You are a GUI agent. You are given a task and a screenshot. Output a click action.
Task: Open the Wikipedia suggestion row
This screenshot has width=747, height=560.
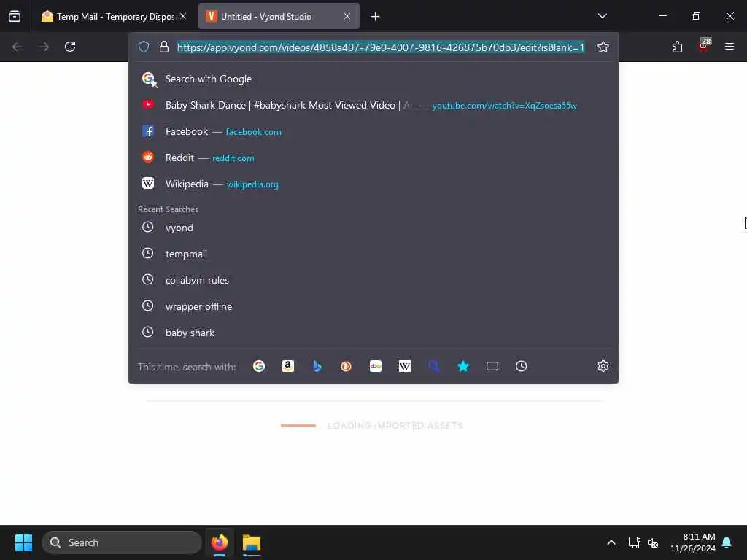pyautogui.click(x=373, y=184)
